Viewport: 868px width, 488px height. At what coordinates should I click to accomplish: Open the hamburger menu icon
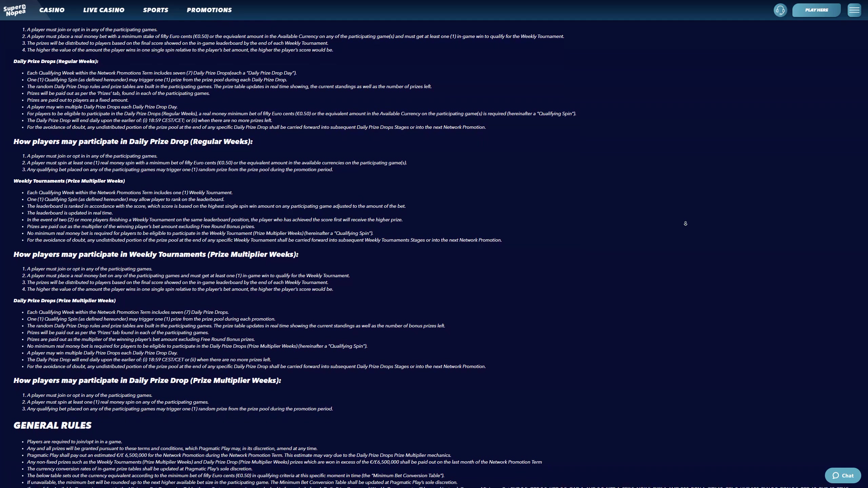854,10
